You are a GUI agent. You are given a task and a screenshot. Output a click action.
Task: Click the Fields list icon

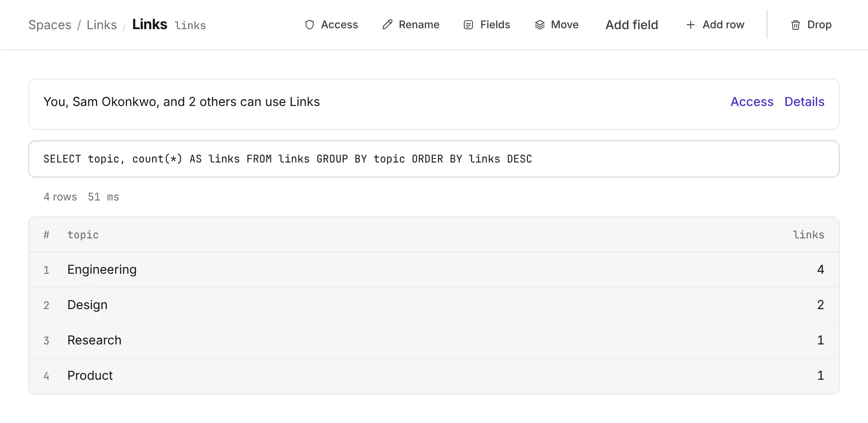pyautogui.click(x=468, y=25)
